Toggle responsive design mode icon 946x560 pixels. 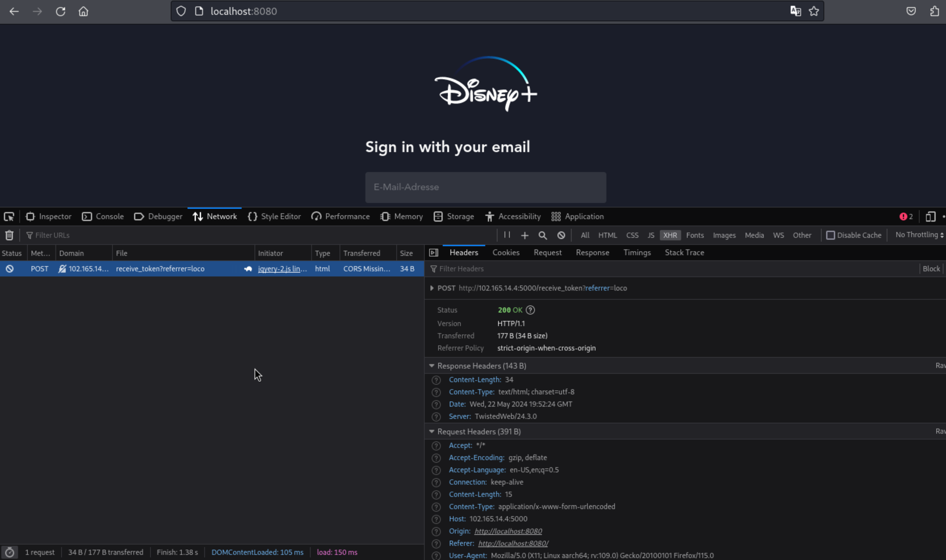[931, 217]
